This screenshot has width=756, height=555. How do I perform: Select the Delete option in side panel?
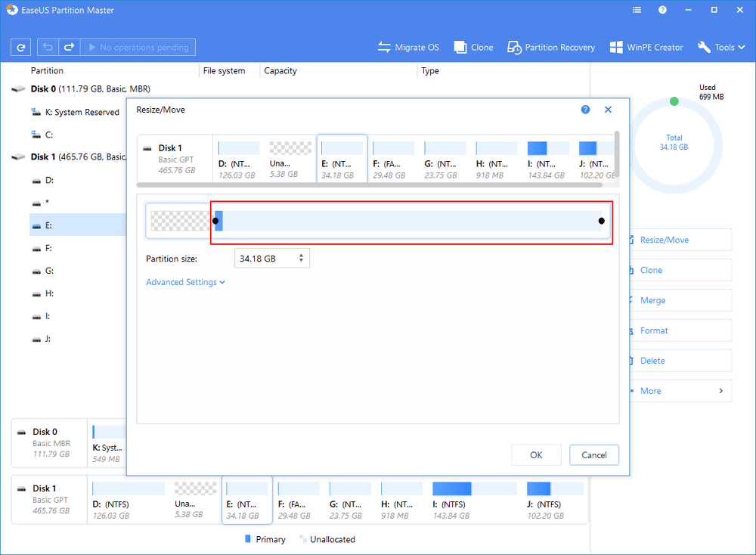point(651,361)
